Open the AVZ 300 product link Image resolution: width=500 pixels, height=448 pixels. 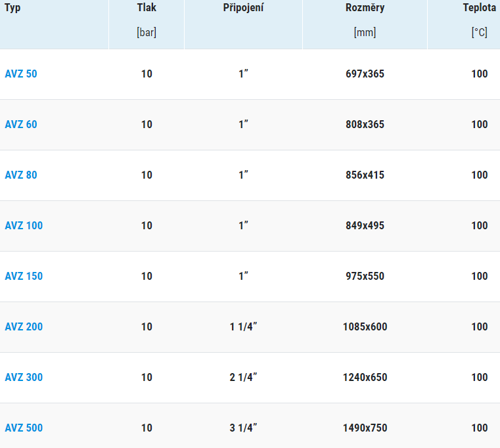pyautogui.click(x=24, y=378)
